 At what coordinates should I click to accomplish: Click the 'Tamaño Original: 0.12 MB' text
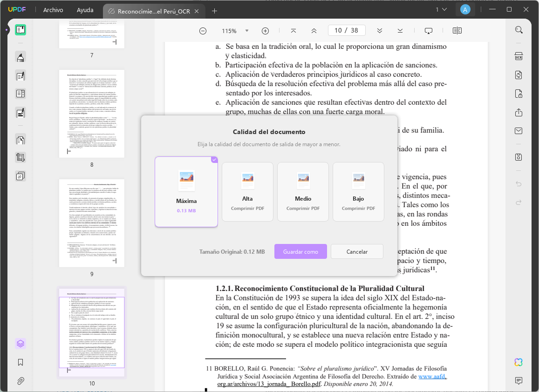pyautogui.click(x=232, y=252)
